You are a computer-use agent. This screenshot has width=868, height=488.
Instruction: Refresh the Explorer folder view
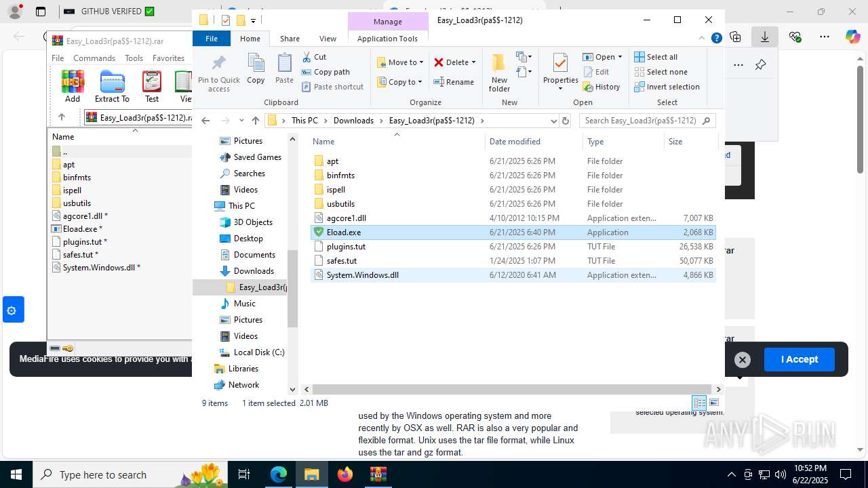click(x=566, y=121)
